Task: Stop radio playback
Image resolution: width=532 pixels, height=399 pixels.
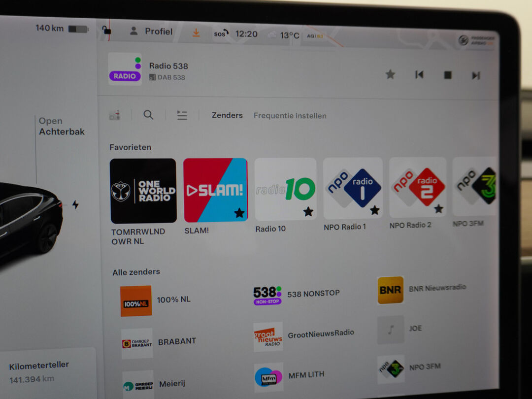Action: 448,75
